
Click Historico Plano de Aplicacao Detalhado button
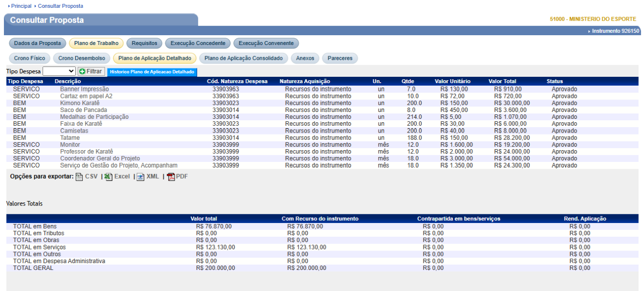[152, 72]
